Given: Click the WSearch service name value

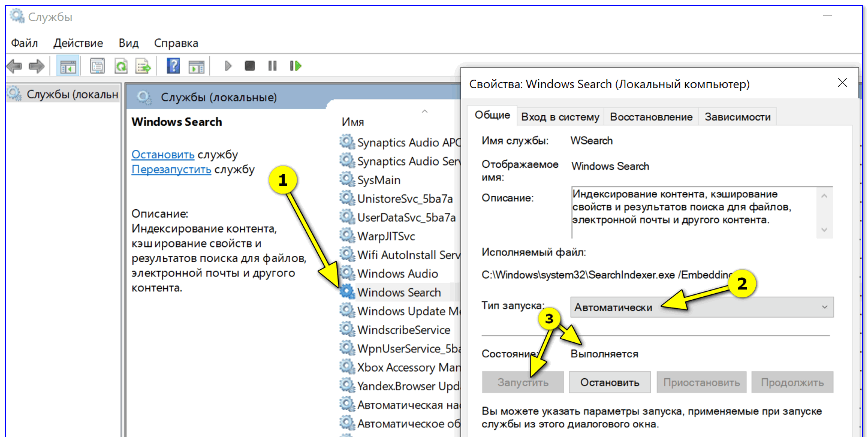Looking at the screenshot, I should [x=592, y=141].
